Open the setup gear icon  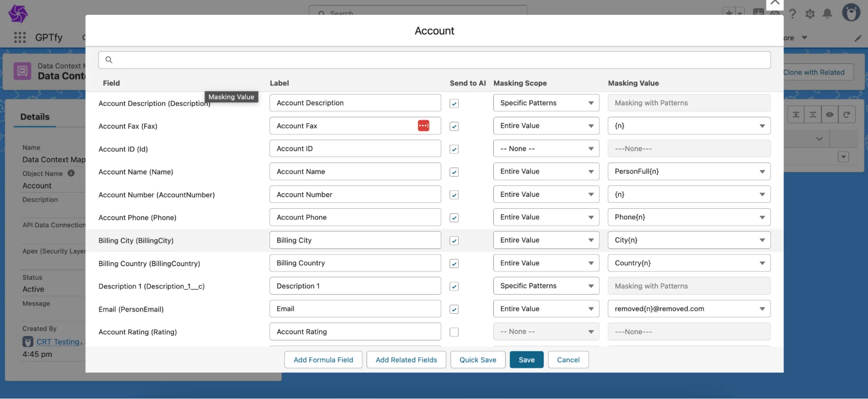(810, 14)
